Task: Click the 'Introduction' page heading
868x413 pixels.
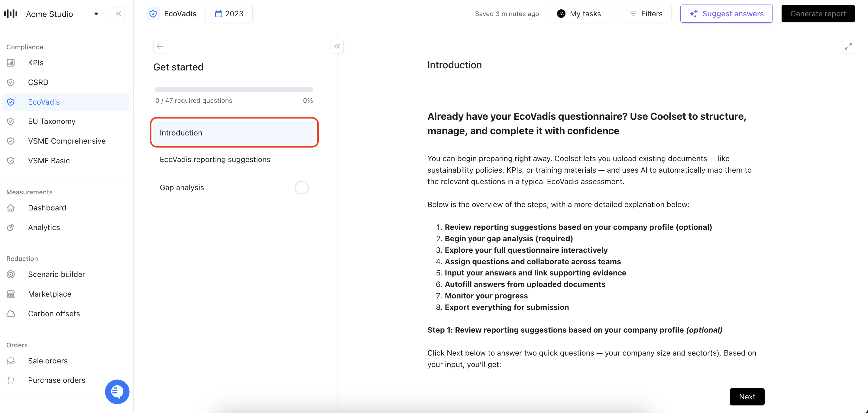Action: pos(455,65)
